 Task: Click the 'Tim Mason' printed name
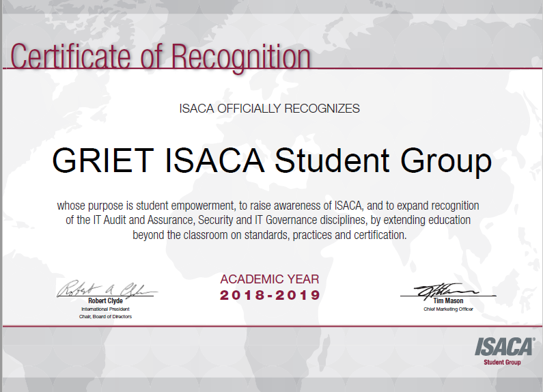tap(448, 300)
